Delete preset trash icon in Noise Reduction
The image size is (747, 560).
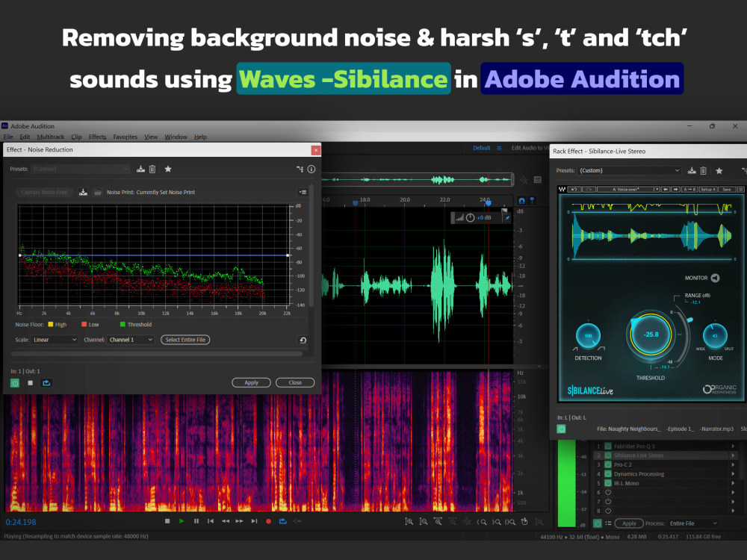coord(152,169)
